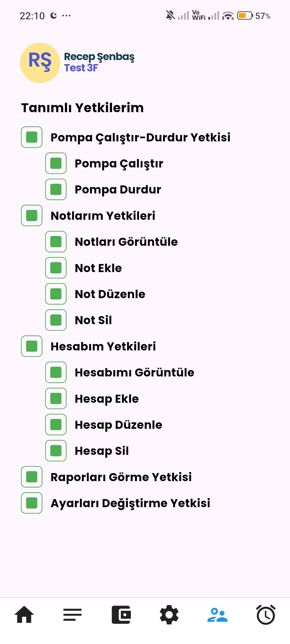Disable the Notları Görüntüle permission
Image resolution: width=290 pixels, height=644 pixels.
coord(56,242)
